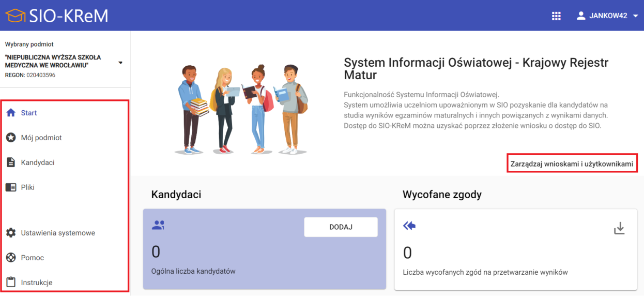Click the Pliki sidebar icon
Screen dimensions: 644x296
pos(11,187)
